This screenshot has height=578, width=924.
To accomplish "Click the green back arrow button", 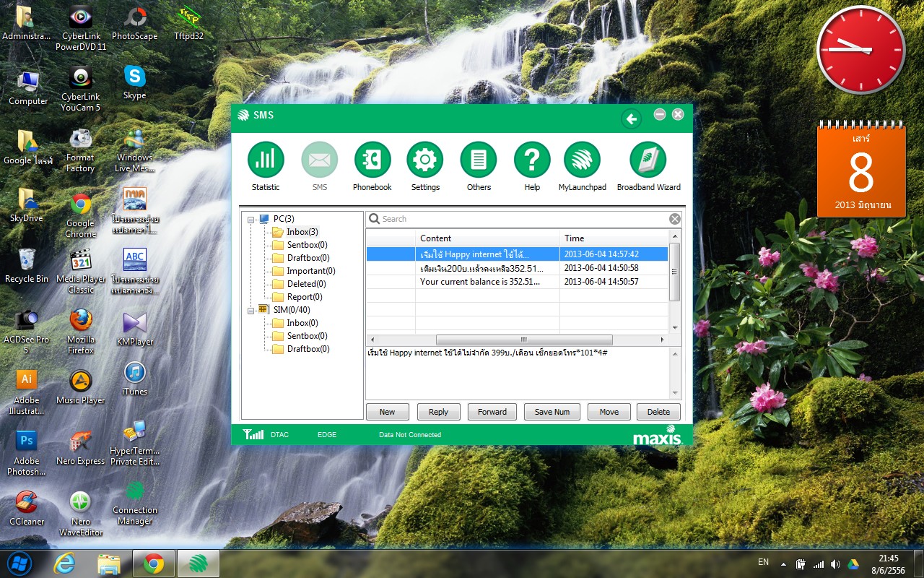I will point(632,119).
